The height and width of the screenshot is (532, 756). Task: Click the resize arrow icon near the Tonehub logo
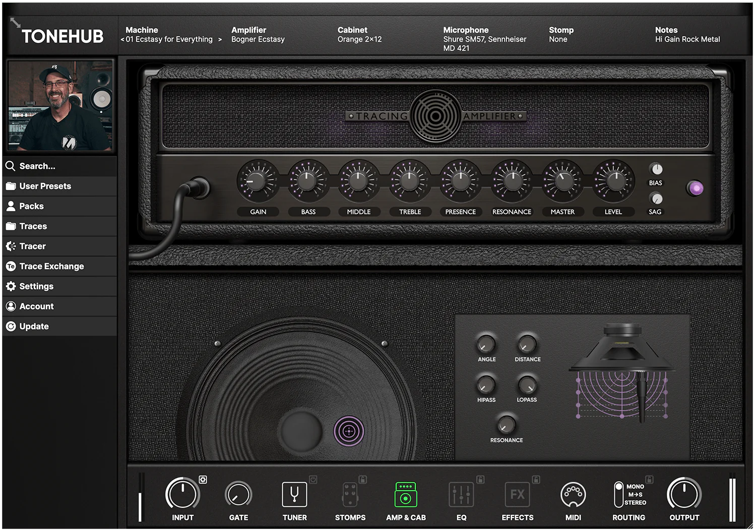(15, 23)
